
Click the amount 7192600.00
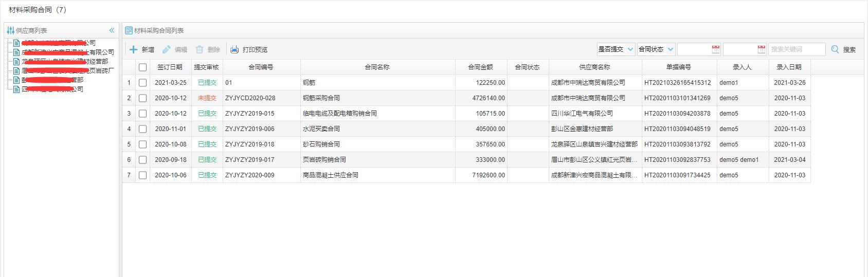tap(489, 175)
